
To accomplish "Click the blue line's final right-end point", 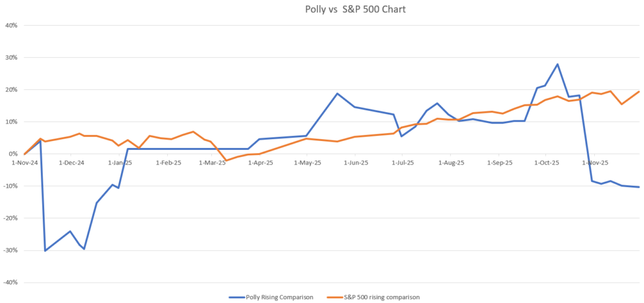I will (x=639, y=187).
